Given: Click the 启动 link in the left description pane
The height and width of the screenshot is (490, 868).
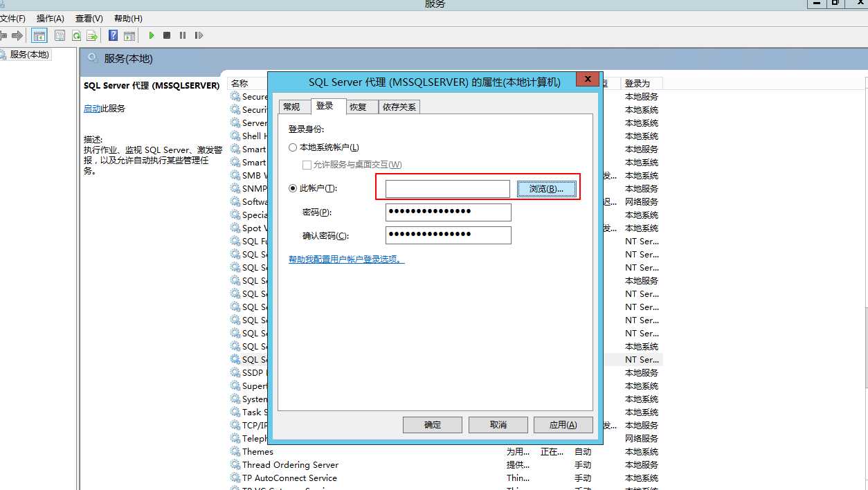Looking at the screenshot, I should pos(92,109).
